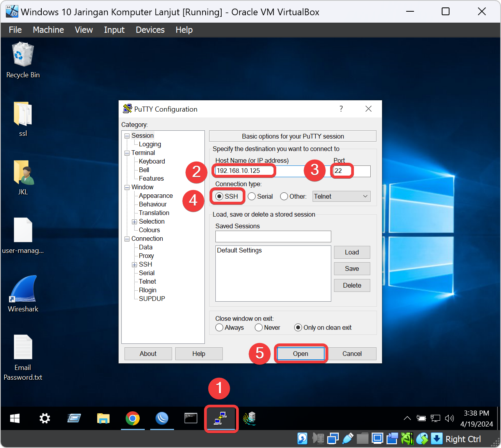
Task: Open the Input menu
Action: 114,30
